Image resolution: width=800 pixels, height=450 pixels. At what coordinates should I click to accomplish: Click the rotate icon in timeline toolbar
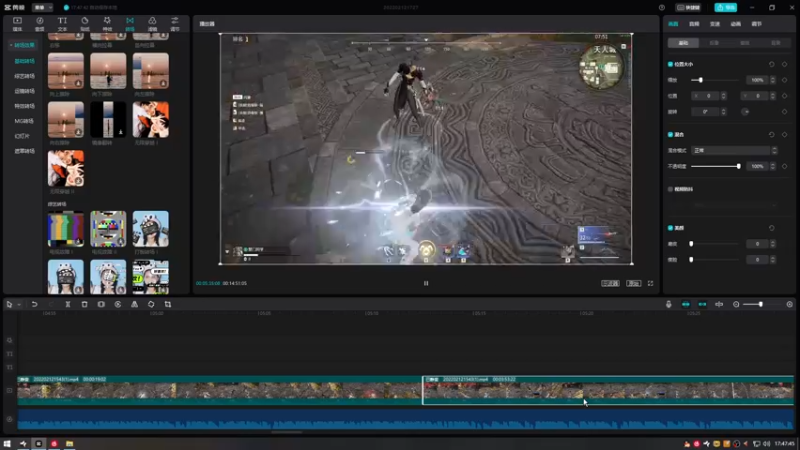[151, 304]
